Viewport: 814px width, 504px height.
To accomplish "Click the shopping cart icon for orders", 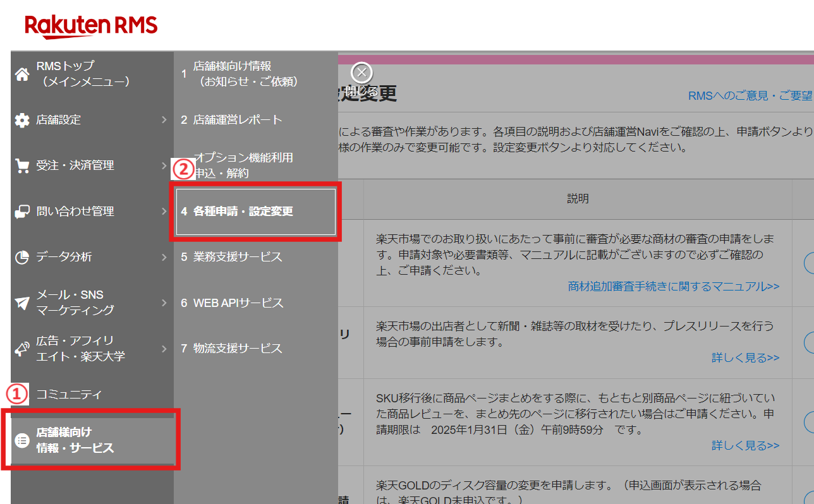I will pyautogui.click(x=22, y=165).
